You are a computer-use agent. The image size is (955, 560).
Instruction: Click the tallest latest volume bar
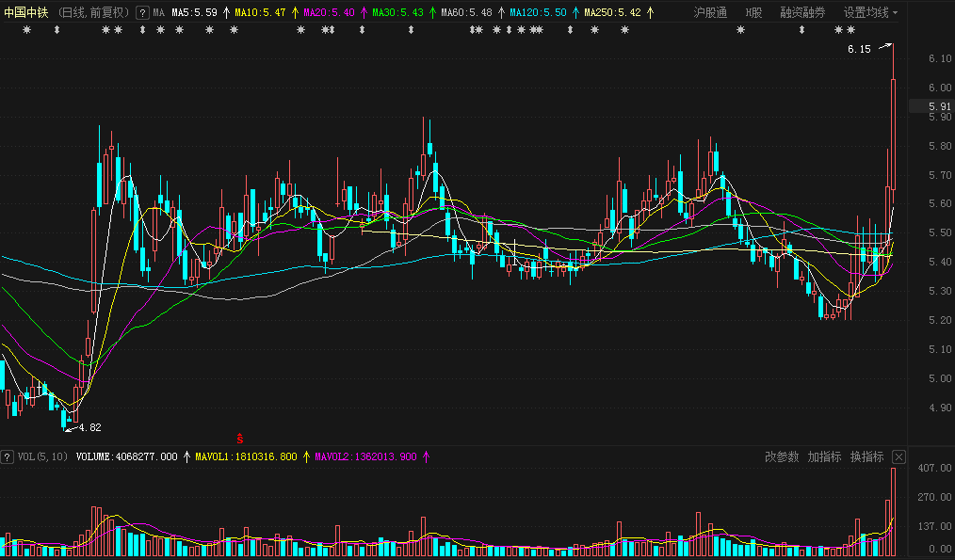893,513
